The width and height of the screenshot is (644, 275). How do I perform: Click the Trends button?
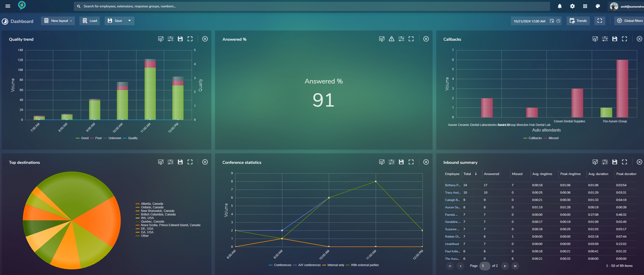(578, 21)
